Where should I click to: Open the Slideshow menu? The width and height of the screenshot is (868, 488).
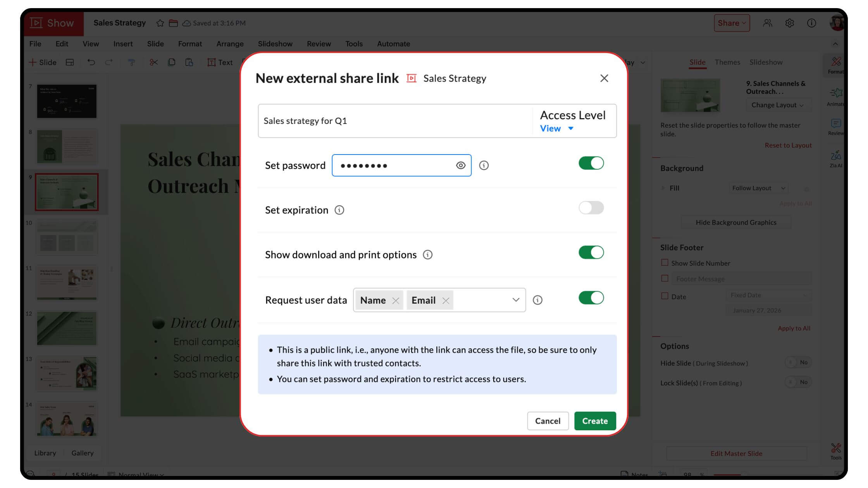[x=275, y=44]
